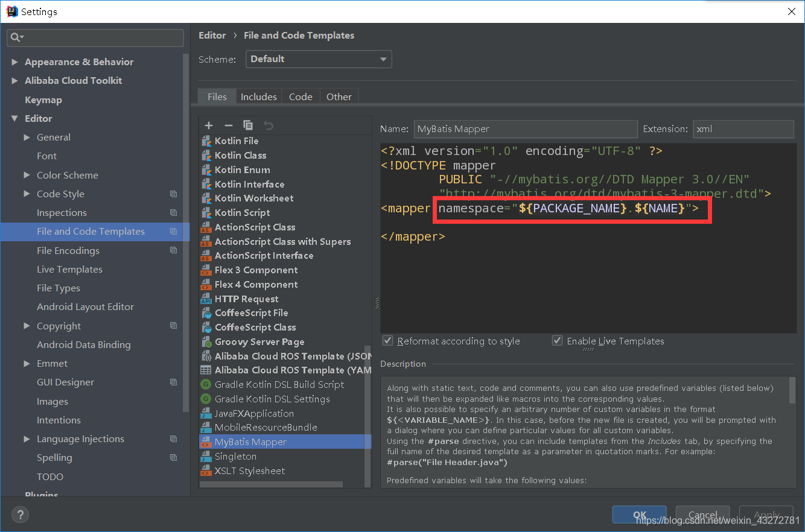The image size is (805, 532).
Task: Open File Types settings
Action: click(59, 288)
